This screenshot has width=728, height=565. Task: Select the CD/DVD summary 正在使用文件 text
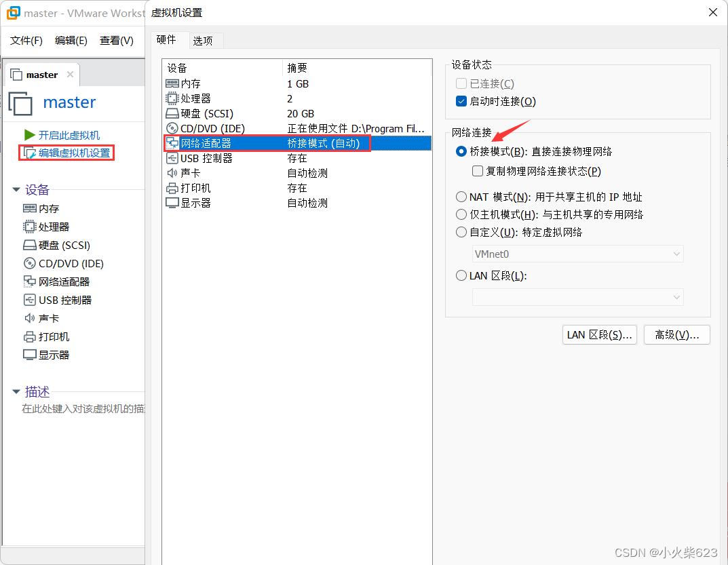[356, 128]
